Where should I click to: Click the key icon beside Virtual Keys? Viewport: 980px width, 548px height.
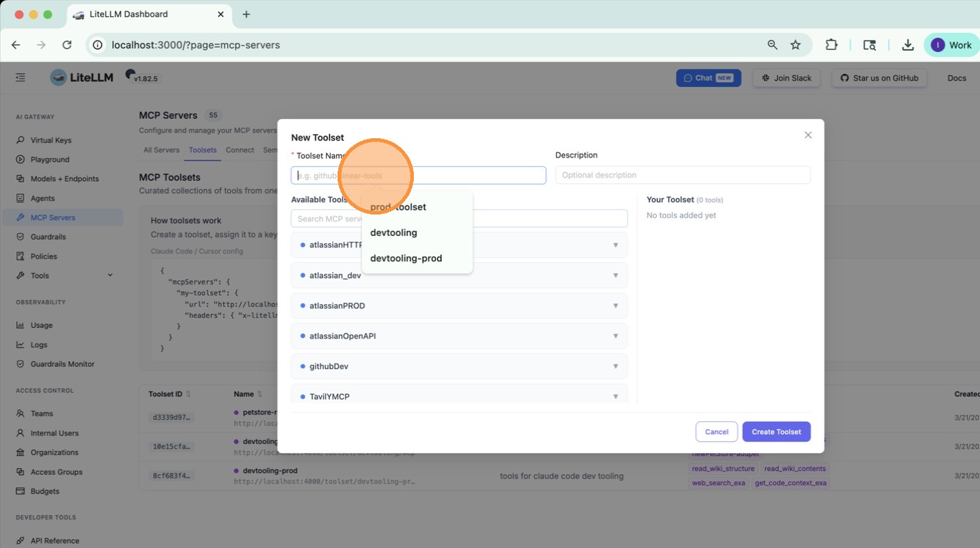pyautogui.click(x=21, y=140)
